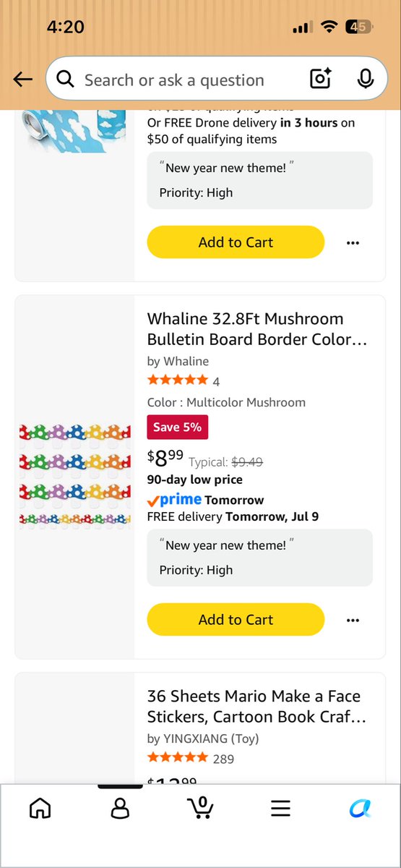
Task: Open the profile account icon
Action: point(120,808)
